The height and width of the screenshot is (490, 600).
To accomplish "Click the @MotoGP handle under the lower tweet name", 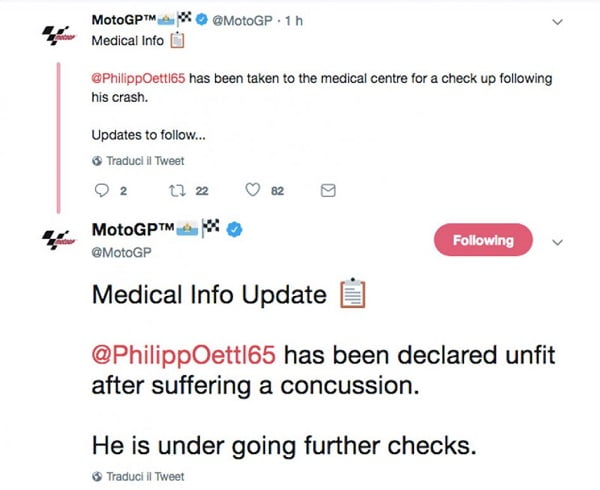I will coord(121,253).
